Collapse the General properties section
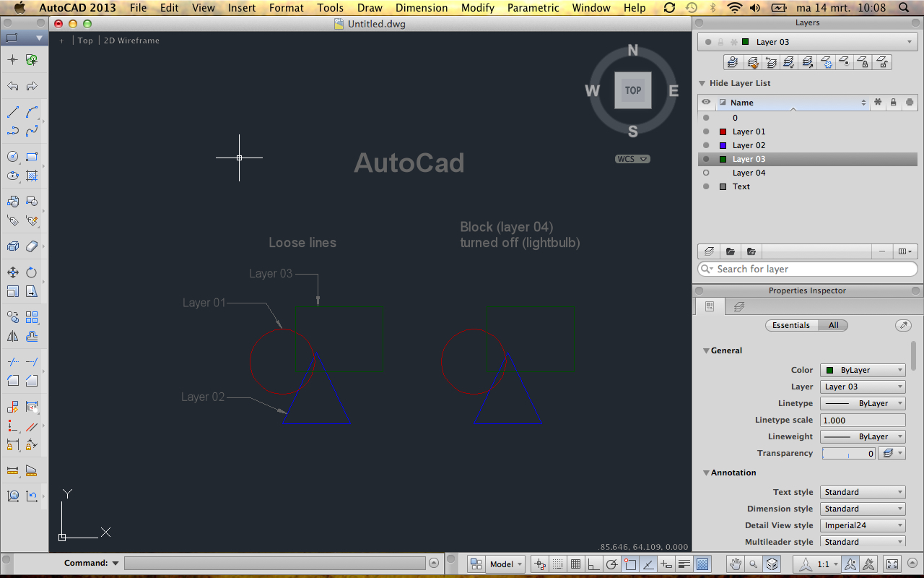 click(707, 350)
